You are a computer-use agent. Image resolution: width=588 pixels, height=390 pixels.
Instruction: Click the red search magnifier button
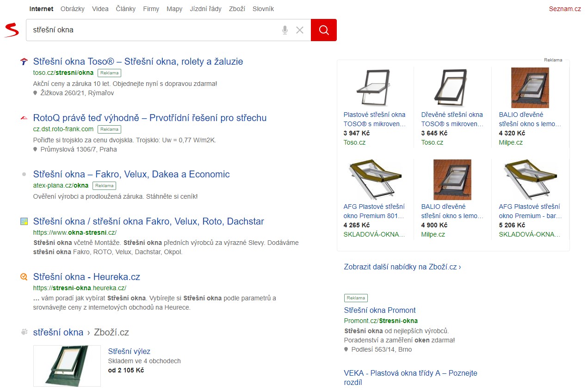coord(324,30)
